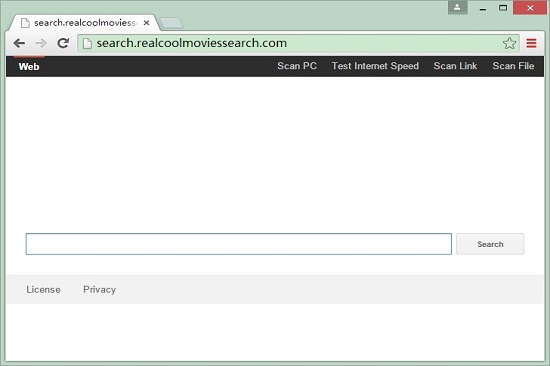This screenshot has height=366, width=550.
Task: Click the Search button
Action: pyautogui.click(x=490, y=244)
